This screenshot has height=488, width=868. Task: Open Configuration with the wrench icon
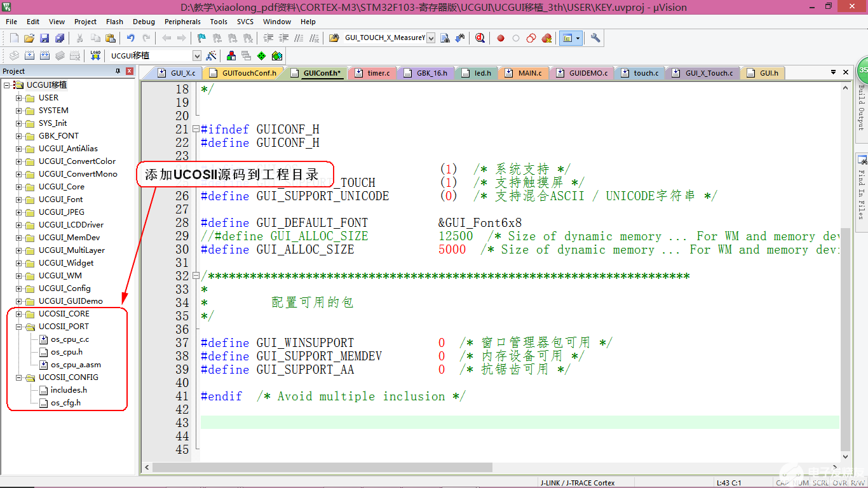point(595,38)
